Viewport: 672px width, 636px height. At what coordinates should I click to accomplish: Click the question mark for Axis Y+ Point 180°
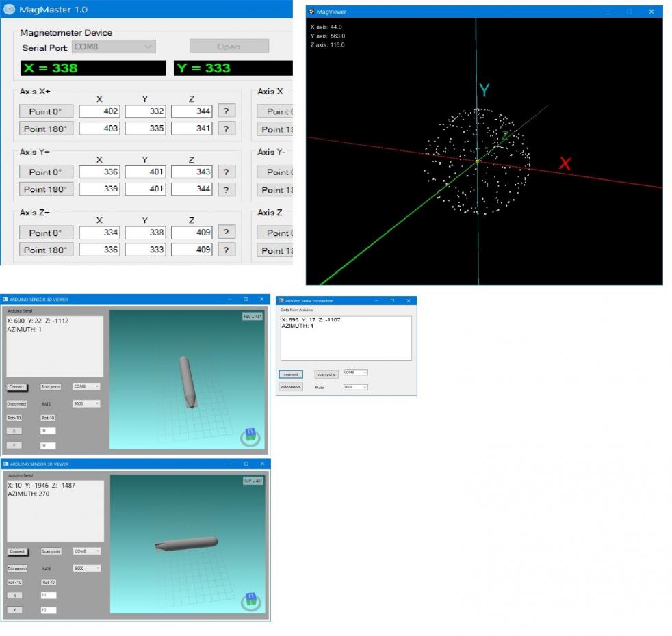[226, 189]
